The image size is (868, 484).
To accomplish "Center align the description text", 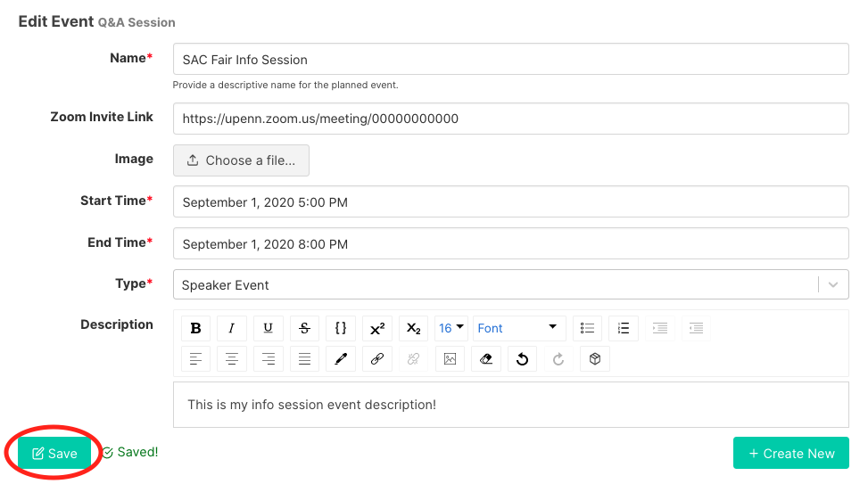I will 231,359.
